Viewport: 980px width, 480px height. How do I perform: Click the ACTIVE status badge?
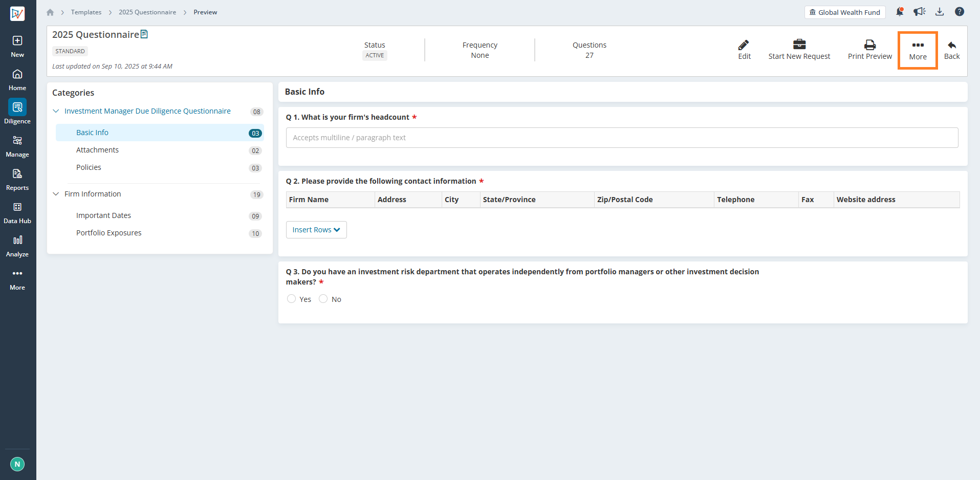click(x=375, y=55)
